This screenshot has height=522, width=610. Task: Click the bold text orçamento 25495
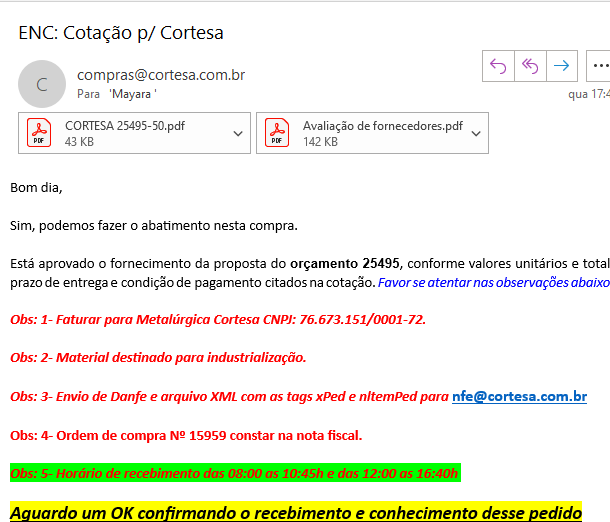click(344, 263)
